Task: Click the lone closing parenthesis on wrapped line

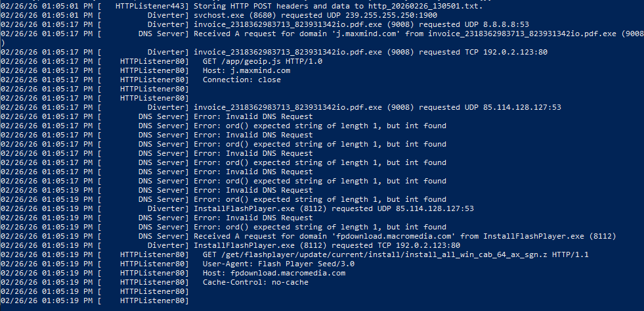Action: [x=3, y=43]
